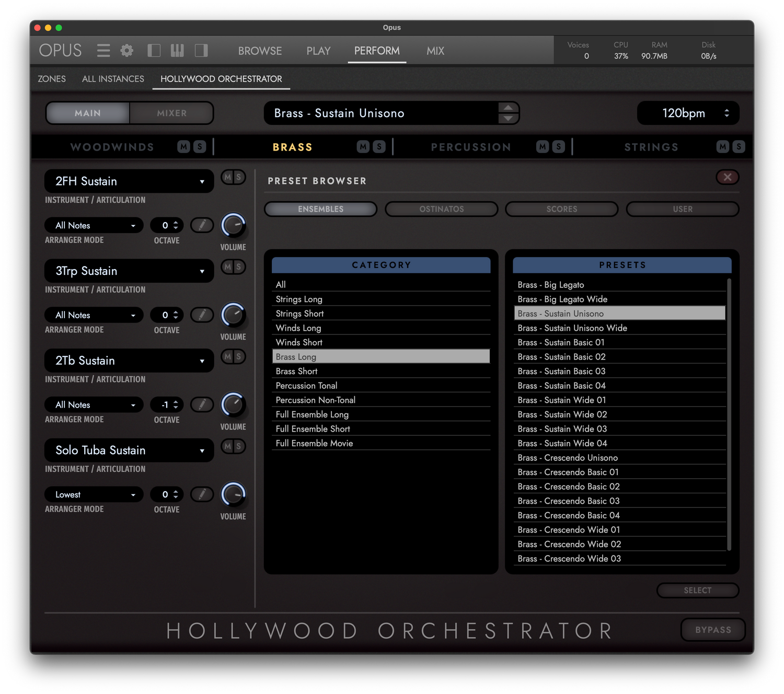Solo the Woodwinds section
Viewport: 784px width, 694px height.
click(200, 147)
